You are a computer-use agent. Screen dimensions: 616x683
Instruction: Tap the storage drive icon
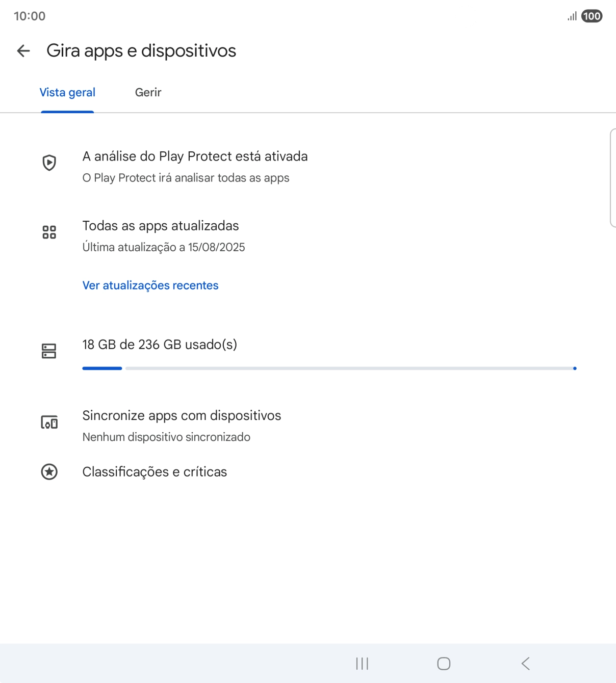(49, 351)
